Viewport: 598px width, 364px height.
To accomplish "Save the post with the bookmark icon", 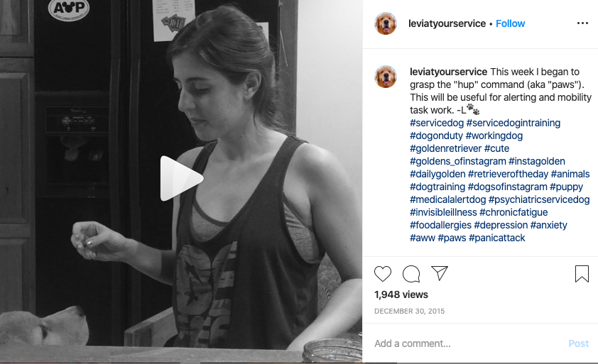I will tap(582, 274).
